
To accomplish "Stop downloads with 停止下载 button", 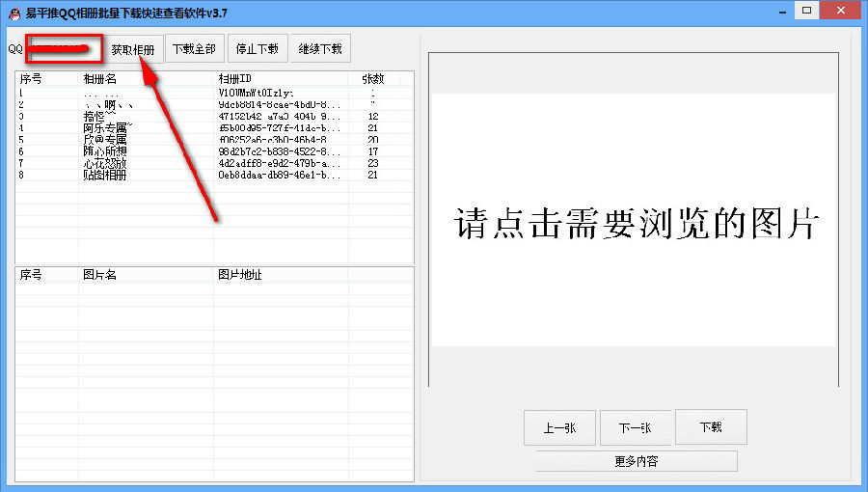I will 258,48.
